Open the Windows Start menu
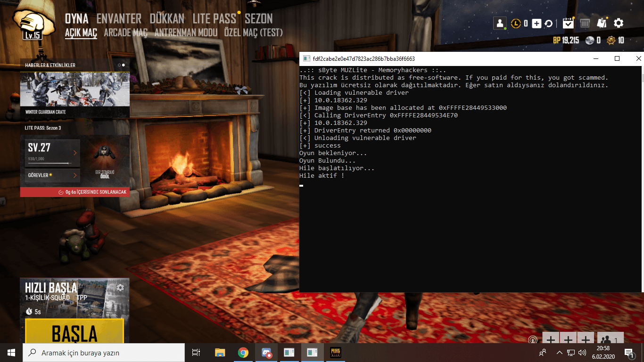This screenshot has height=362, width=644. click(11, 353)
